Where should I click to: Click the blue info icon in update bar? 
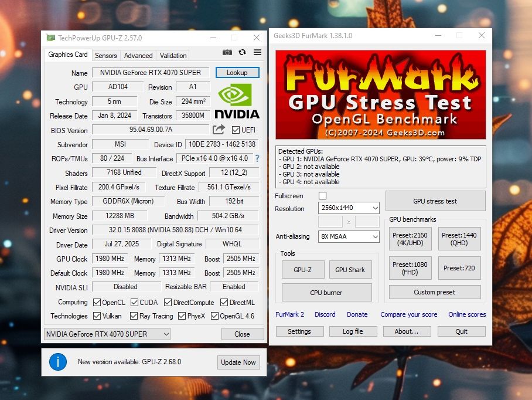click(x=58, y=362)
